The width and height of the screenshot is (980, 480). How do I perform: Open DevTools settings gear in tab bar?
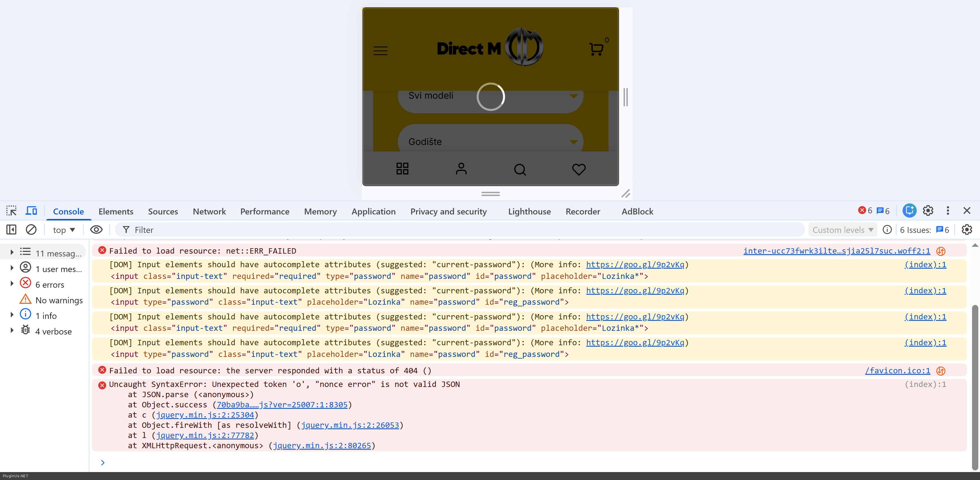[x=928, y=211]
